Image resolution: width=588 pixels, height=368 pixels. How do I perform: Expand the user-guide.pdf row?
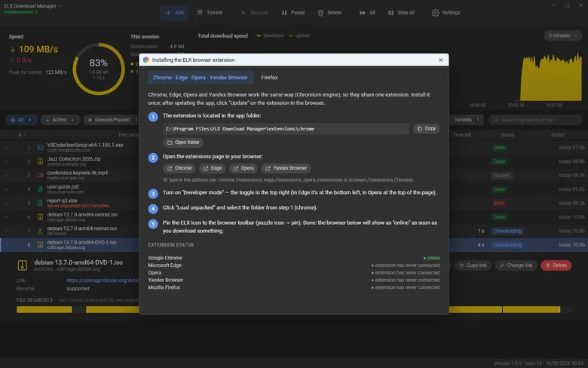point(6,189)
